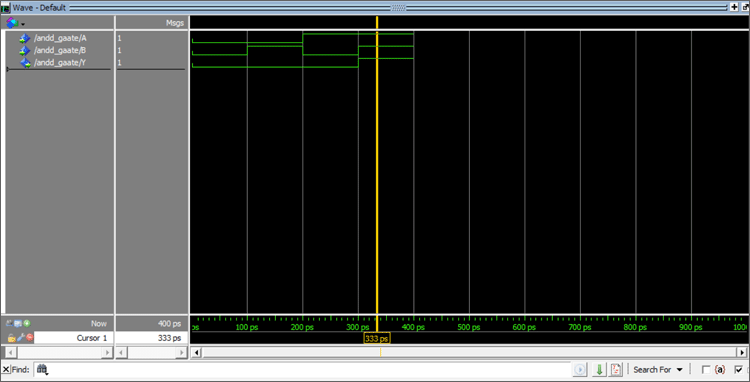
Task: Click the 700 ps timeline label
Action: tap(580, 327)
